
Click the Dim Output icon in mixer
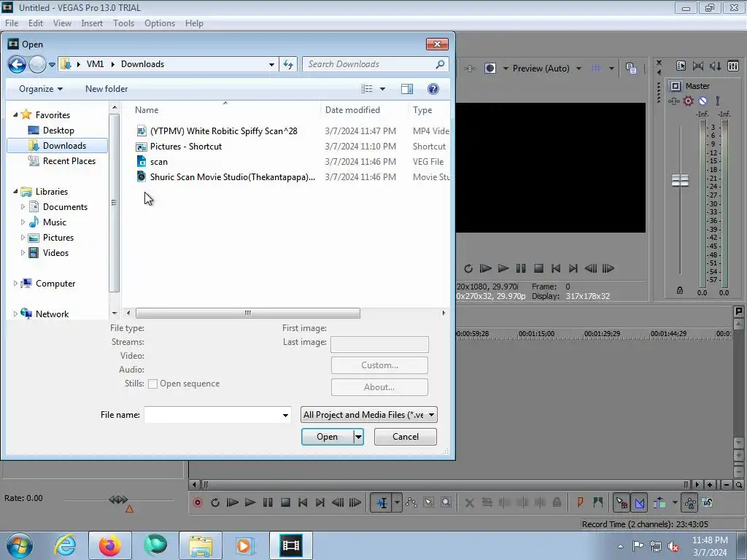pyautogui.click(x=716, y=66)
